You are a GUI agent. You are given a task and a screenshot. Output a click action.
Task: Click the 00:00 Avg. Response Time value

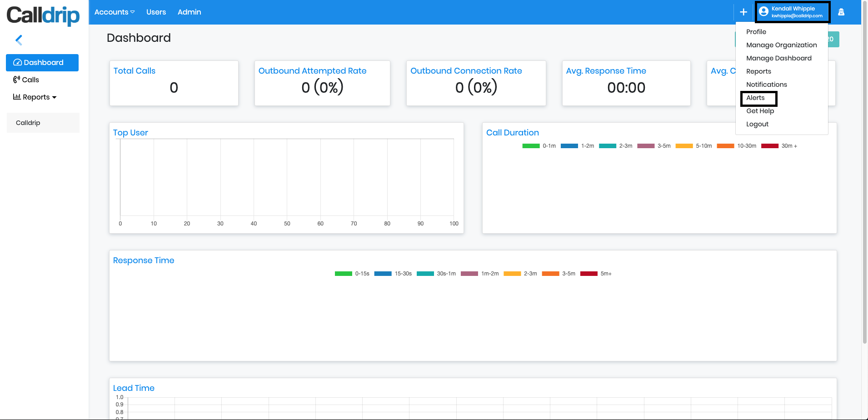tap(626, 88)
